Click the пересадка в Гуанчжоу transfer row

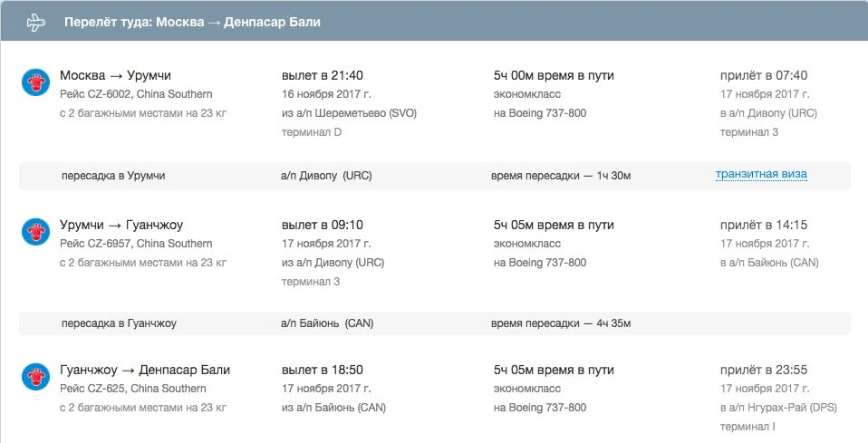[x=435, y=323]
